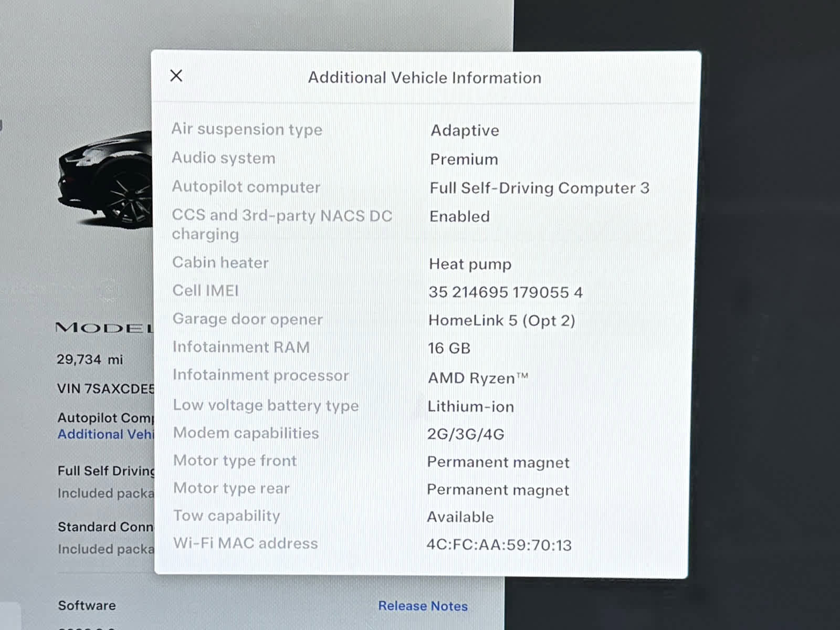This screenshot has height=630, width=840.
Task: Select the 'Infotainment processor' label
Action: click(x=261, y=375)
